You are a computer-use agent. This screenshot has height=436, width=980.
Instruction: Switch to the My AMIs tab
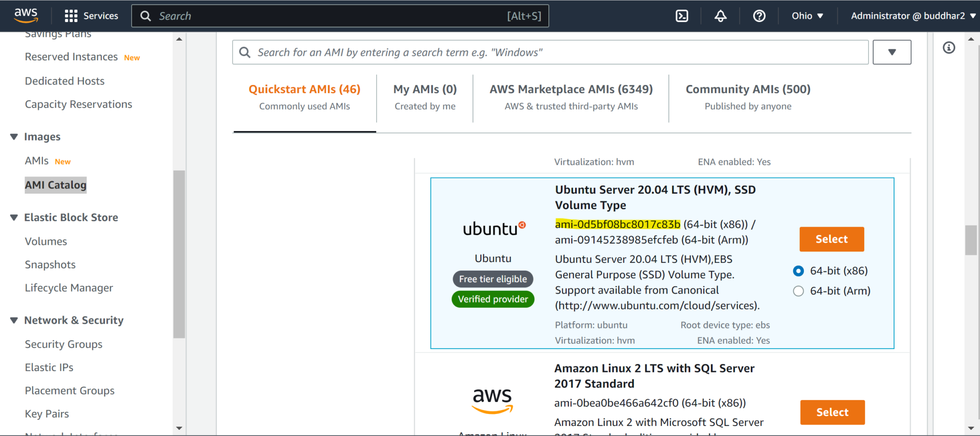[x=424, y=89]
